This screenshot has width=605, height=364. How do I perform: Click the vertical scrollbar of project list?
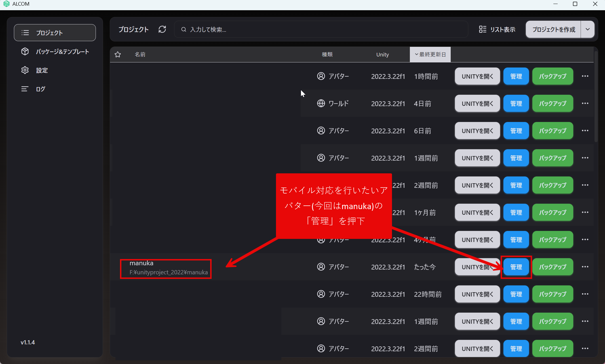tap(596, 96)
